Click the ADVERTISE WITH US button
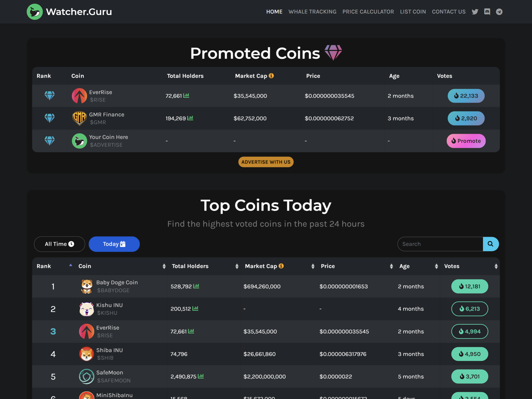 (265, 162)
